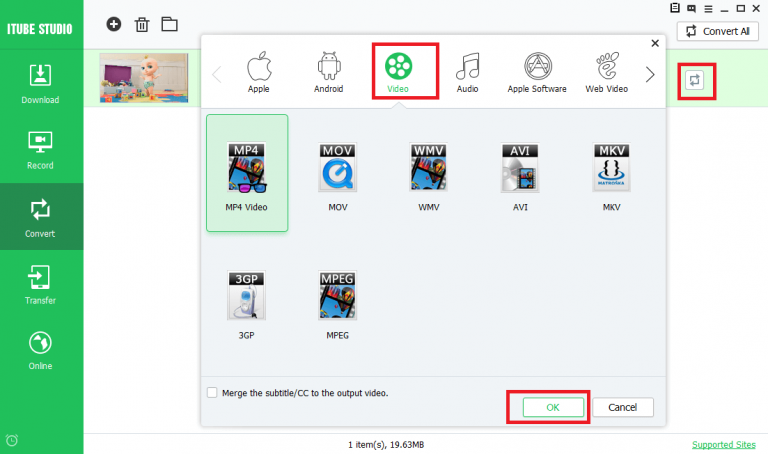Click the add file plus icon
This screenshot has width=768, height=454.
click(114, 24)
